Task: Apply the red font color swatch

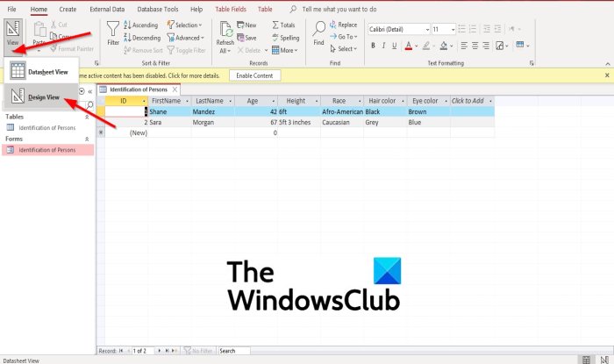Action: 409,46
